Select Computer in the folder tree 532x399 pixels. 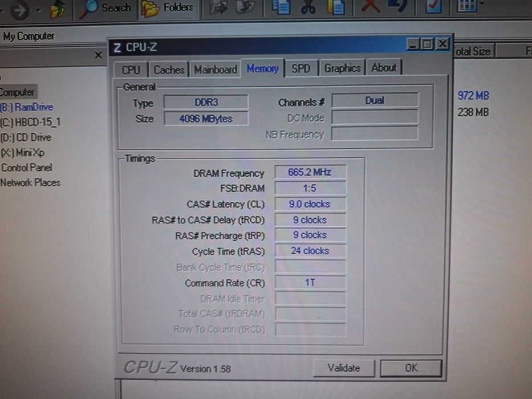tap(17, 92)
